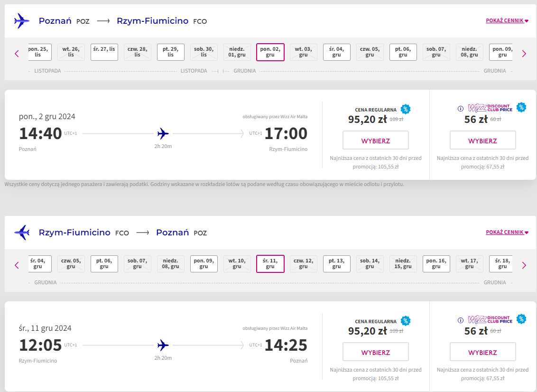Click the outbound airplane icon next to Poznań
The width and height of the screenshot is (537, 392).
pyautogui.click(x=21, y=21)
